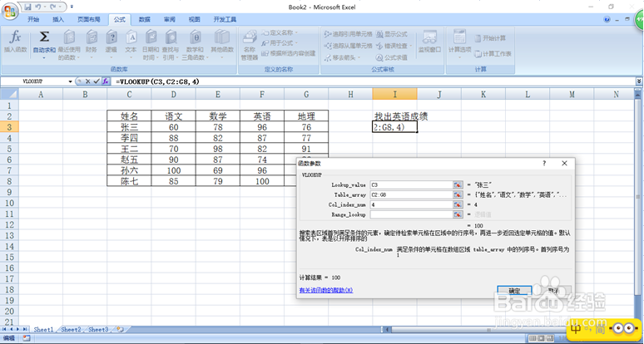This screenshot has width=644, height=344.
Task: Click the 公式求值 command
Action: [392, 58]
